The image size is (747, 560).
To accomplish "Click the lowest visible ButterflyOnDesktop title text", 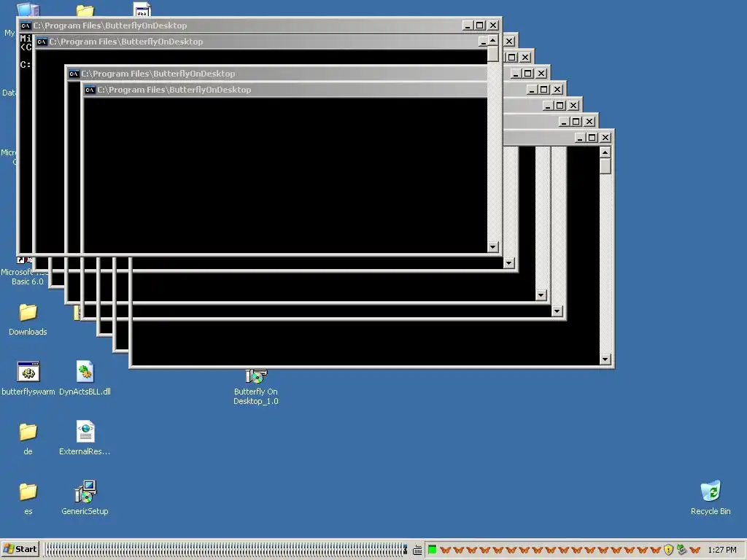I will [174, 90].
